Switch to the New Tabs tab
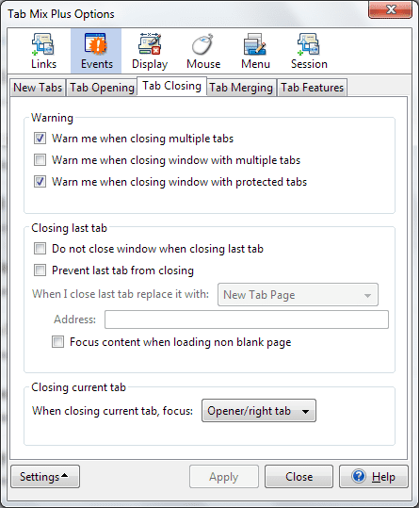Viewport: 420px width, 508px height. 38,88
